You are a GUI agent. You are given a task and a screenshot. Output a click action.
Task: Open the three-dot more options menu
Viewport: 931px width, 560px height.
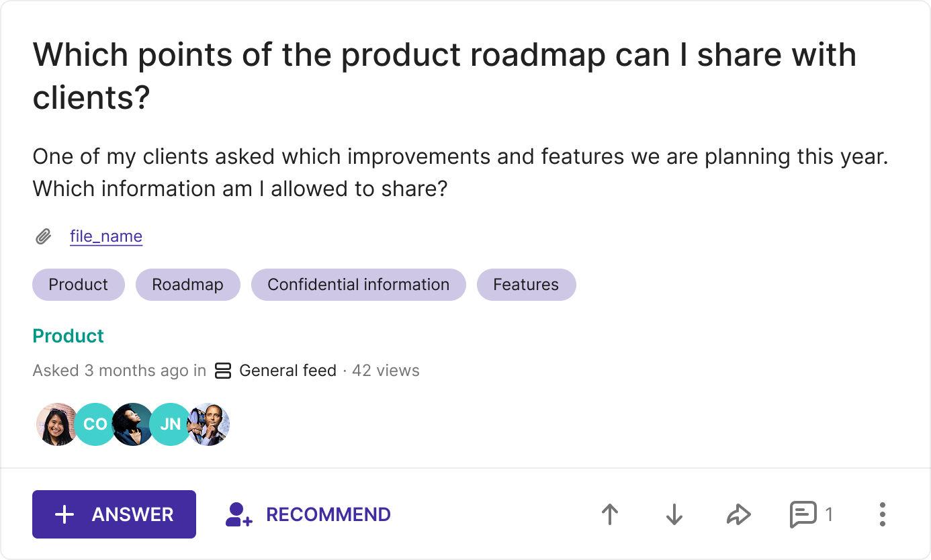click(x=882, y=514)
